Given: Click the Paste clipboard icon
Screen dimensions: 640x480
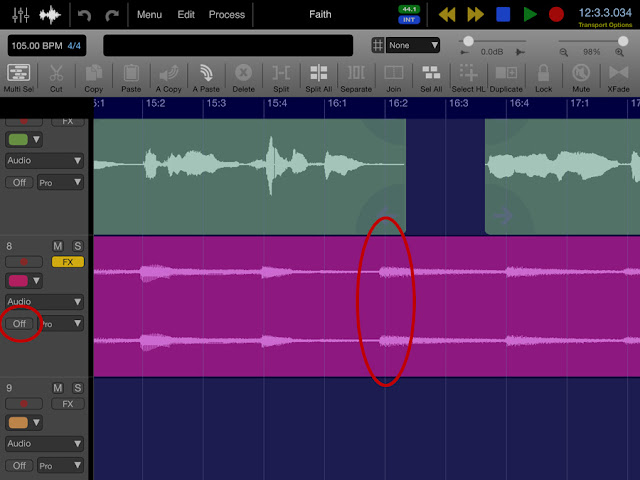Looking at the screenshot, I should 131,78.
